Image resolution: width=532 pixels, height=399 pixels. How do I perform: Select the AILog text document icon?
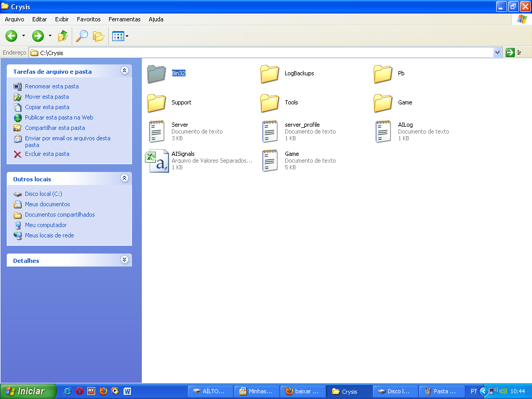coord(383,131)
